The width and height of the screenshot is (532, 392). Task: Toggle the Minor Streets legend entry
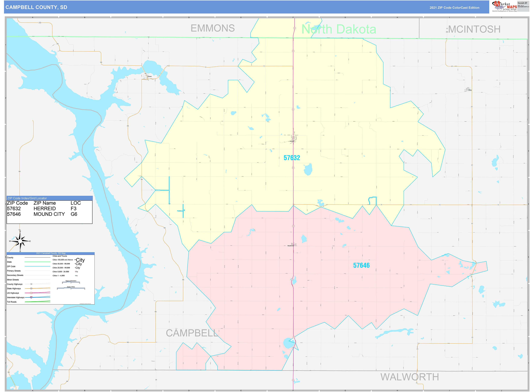[x=13, y=280]
